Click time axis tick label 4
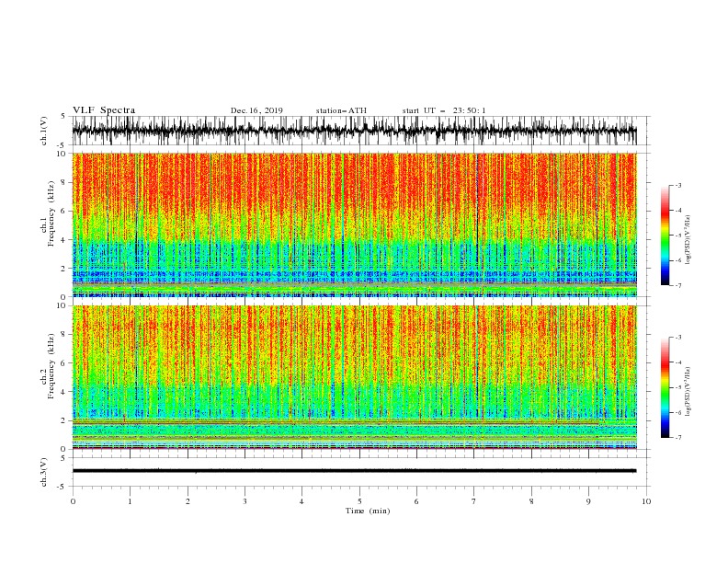This screenshot has height=563, width=728. [x=301, y=501]
